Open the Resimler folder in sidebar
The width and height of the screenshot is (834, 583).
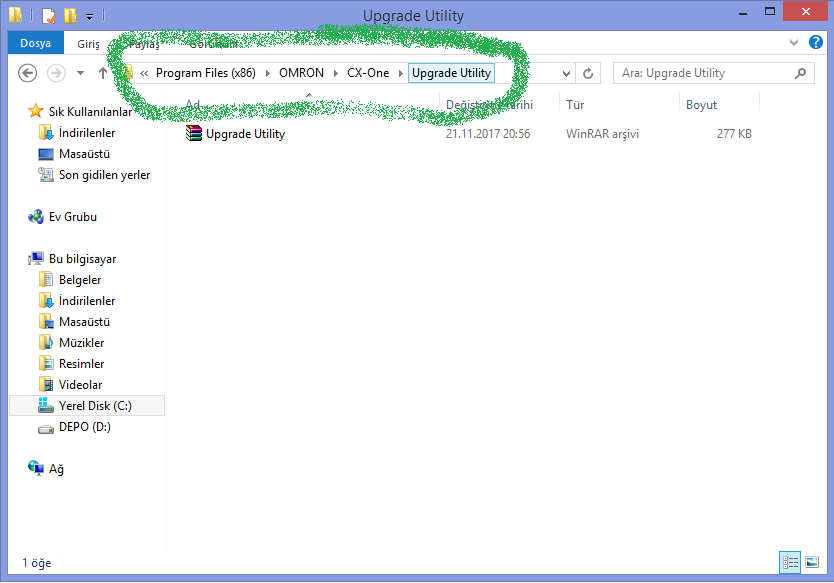(81, 363)
